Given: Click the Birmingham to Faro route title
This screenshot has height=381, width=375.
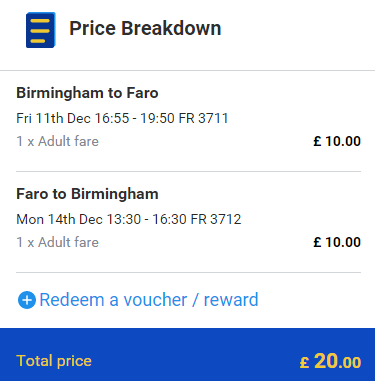Looking at the screenshot, I should coord(87,93).
